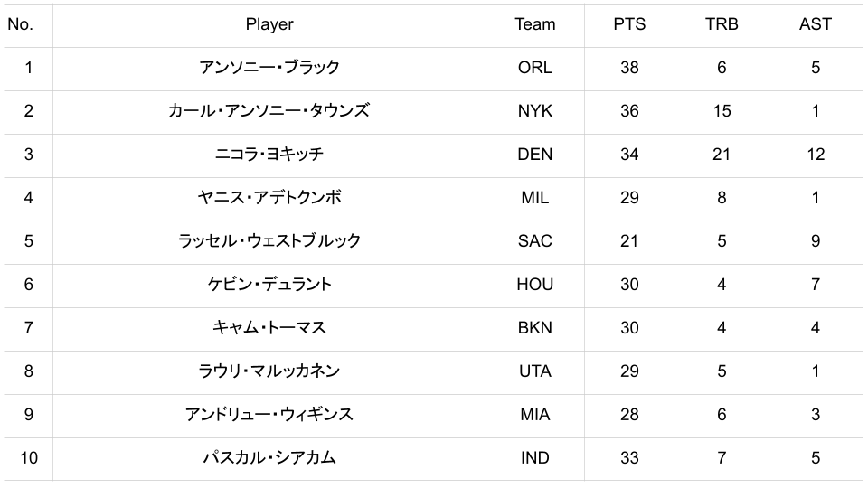Select the カール・アンソニー・タウンズ cell
This screenshot has width=868, height=488.
point(269,111)
